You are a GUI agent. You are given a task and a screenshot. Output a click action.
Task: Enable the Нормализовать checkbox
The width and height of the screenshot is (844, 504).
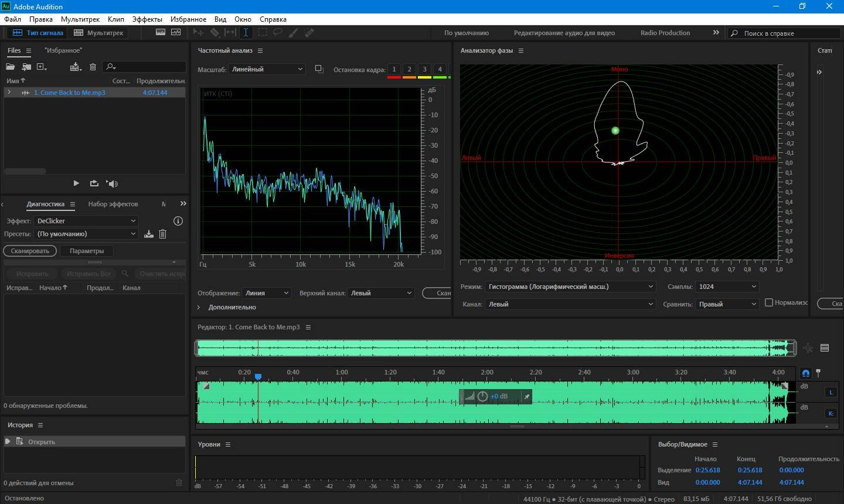[x=769, y=302]
